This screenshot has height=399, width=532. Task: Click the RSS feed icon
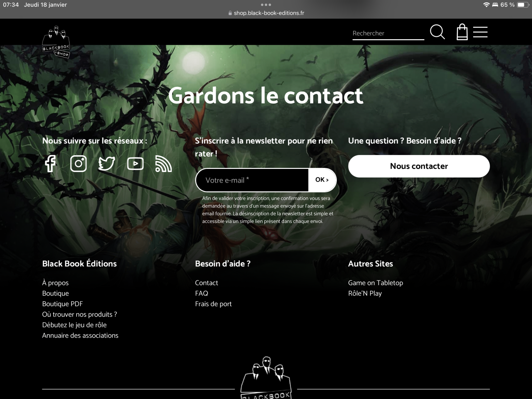[x=163, y=164]
